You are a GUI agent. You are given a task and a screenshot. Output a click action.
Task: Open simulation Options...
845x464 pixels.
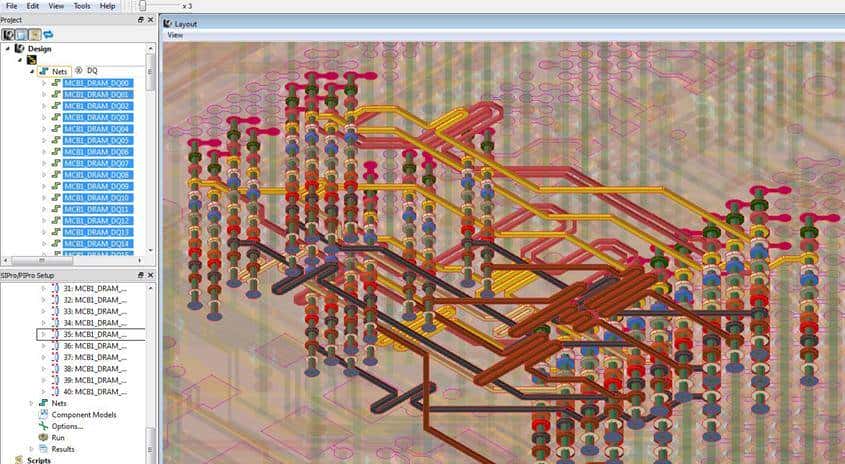(x=67, y=426)
